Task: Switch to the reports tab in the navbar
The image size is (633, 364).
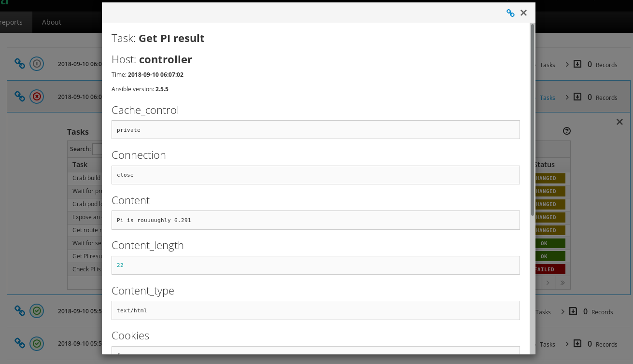Action: [x=12, y=22]
